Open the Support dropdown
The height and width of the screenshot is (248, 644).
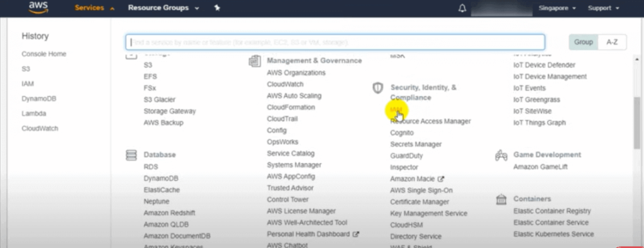[x=603, y=8]
